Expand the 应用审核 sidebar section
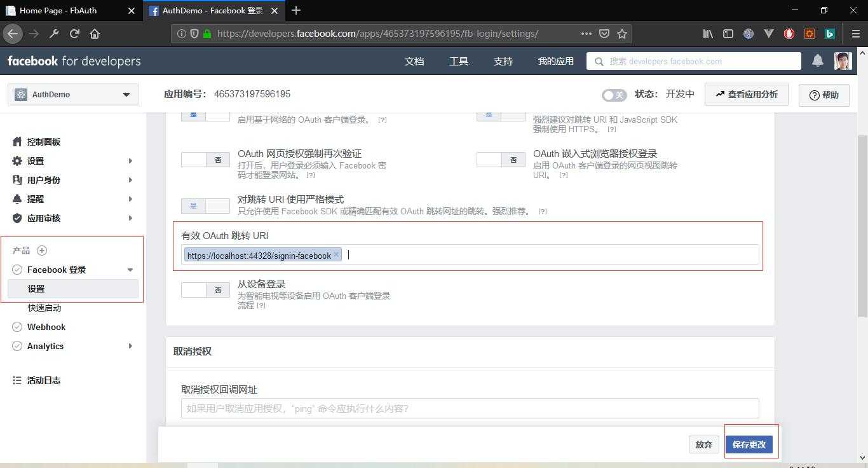 tap(130, 218)
